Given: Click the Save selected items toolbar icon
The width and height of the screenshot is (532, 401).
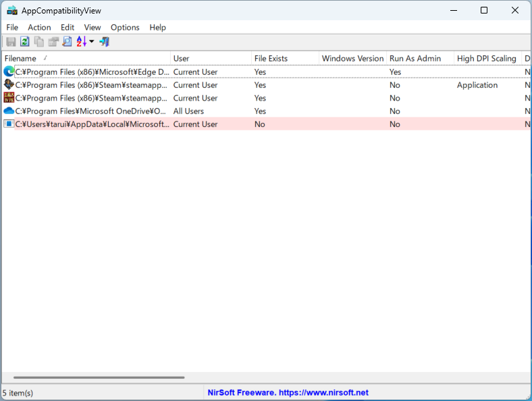Looking at the screenshot, I should coord(11,42).
